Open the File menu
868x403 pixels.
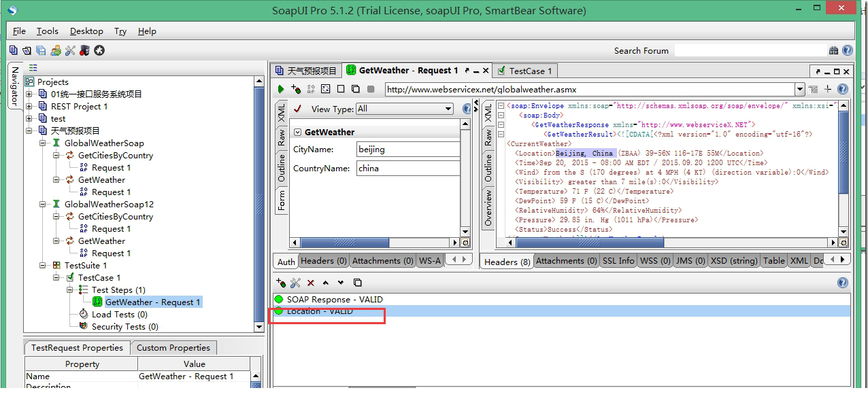19,31
